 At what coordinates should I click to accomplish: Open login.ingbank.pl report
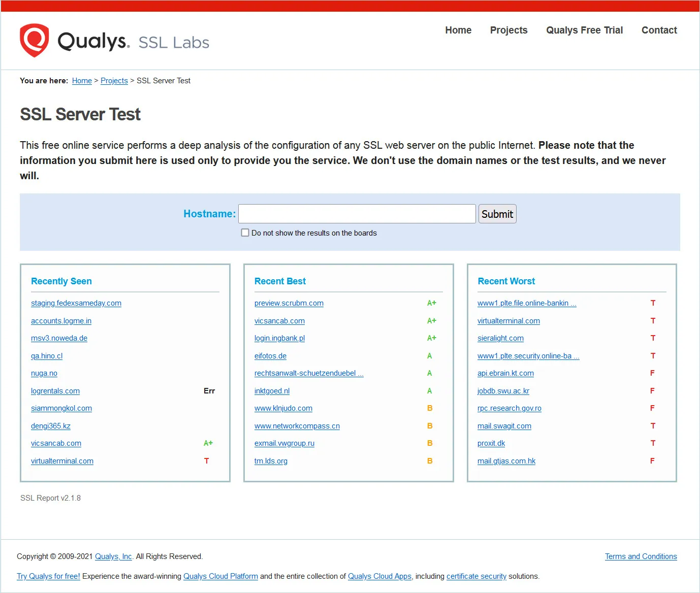279,338
